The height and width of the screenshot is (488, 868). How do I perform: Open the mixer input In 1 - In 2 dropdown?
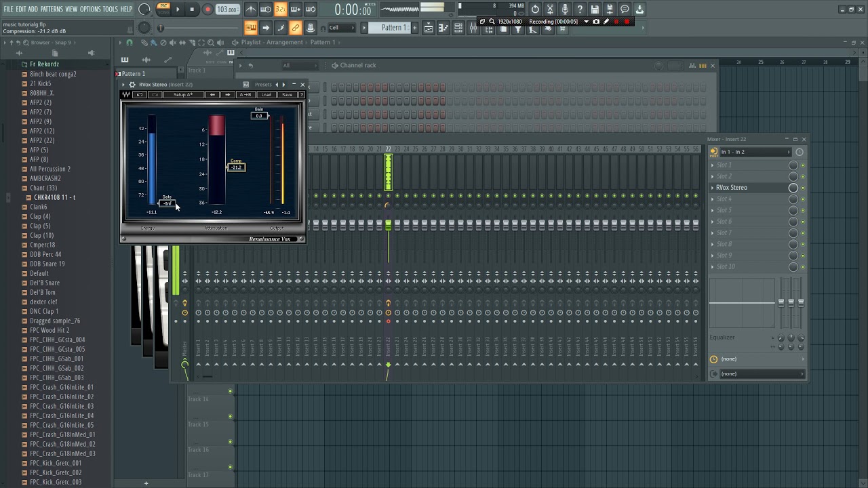pyautogui.click(x=755, y=152)
